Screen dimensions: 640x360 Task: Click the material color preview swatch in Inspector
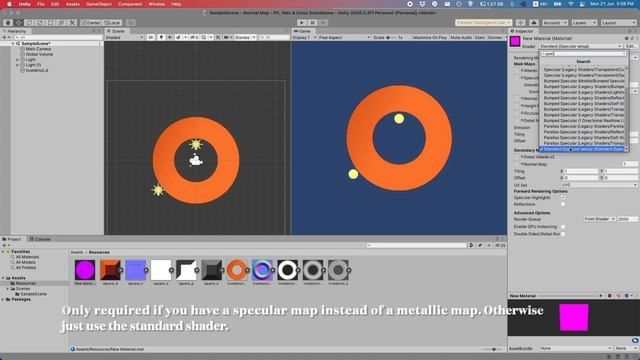515,41
